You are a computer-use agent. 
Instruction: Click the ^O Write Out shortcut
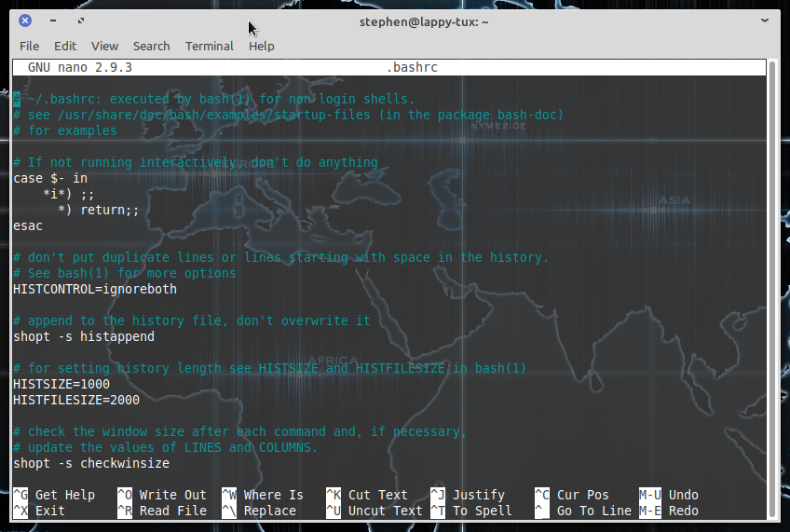(162, 495)
